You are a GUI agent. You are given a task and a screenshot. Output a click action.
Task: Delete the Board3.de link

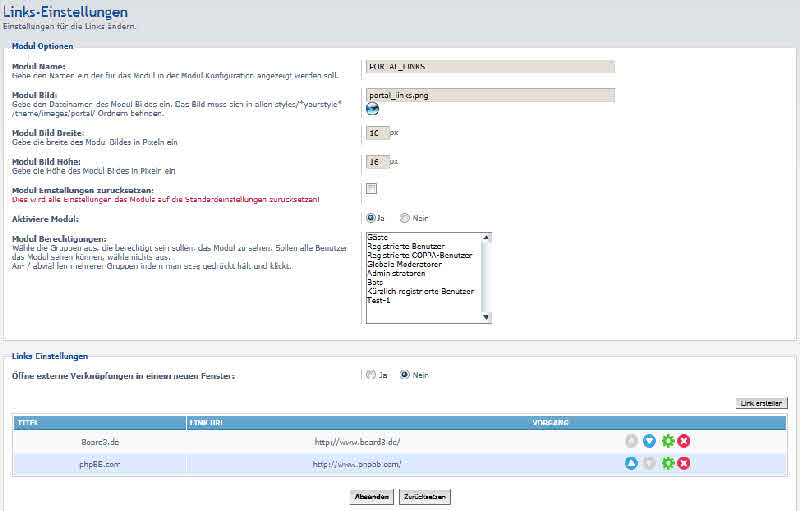684,441
